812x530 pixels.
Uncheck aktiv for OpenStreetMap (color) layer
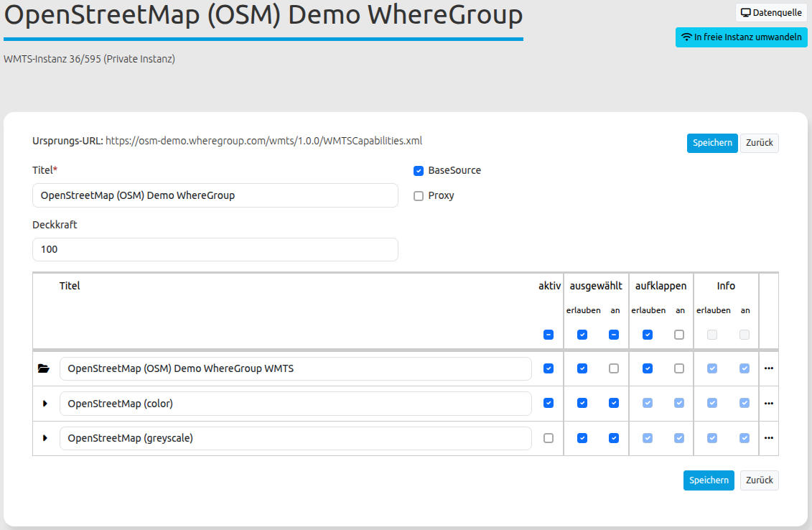pyautogui.click(x=549, y=403)
